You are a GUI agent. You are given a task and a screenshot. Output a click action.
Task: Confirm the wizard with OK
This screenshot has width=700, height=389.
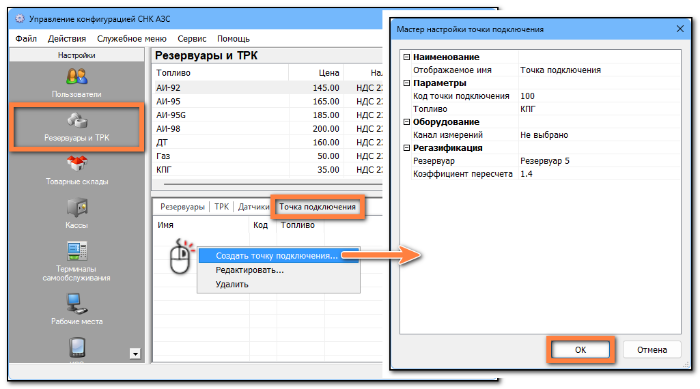click(x=580, y=350)
